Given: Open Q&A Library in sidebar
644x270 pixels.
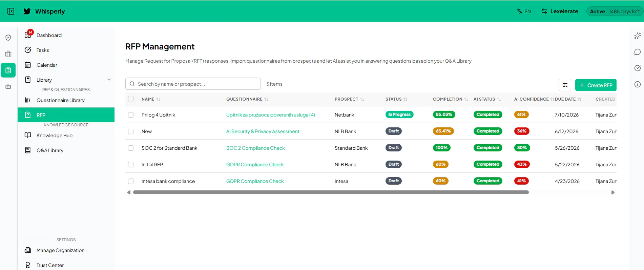Looking at the screenshot, I should click(66, 150).
